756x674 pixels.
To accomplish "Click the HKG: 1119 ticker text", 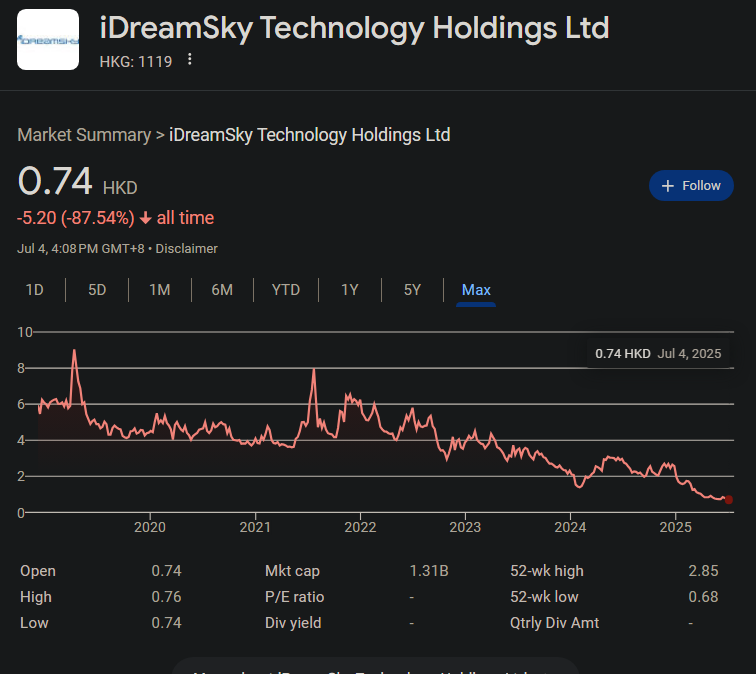I will pyautogui.click(x=135, y=62).
